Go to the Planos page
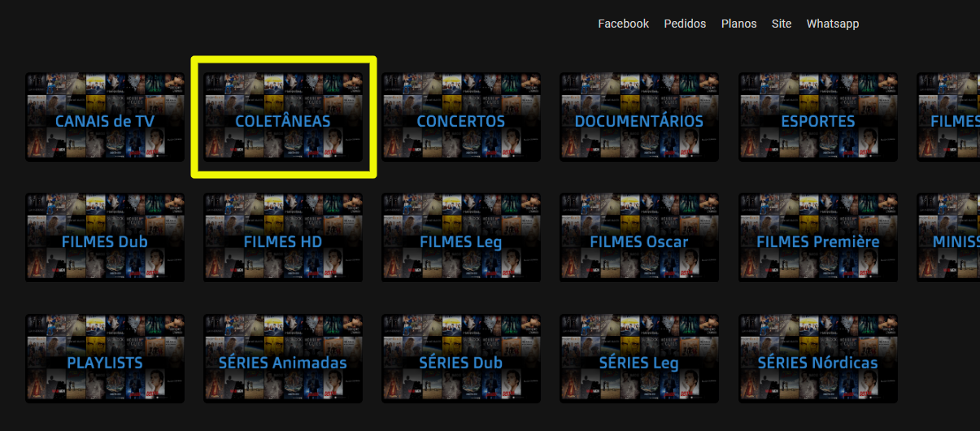 coord(738,24)
